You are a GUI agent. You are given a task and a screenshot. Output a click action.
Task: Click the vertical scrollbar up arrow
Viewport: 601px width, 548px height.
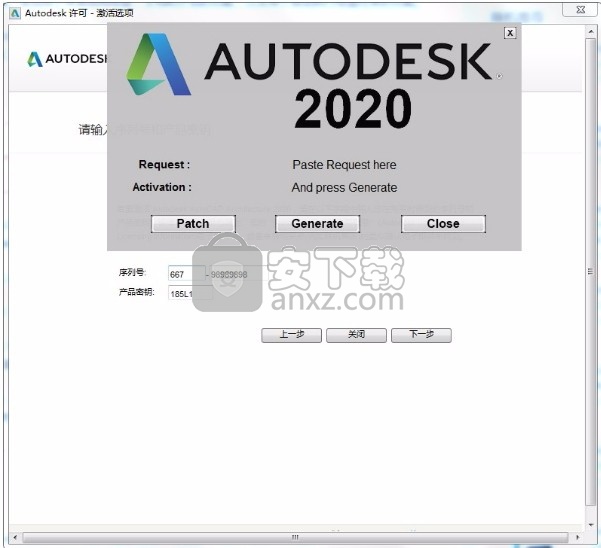(x=591, y=32)
